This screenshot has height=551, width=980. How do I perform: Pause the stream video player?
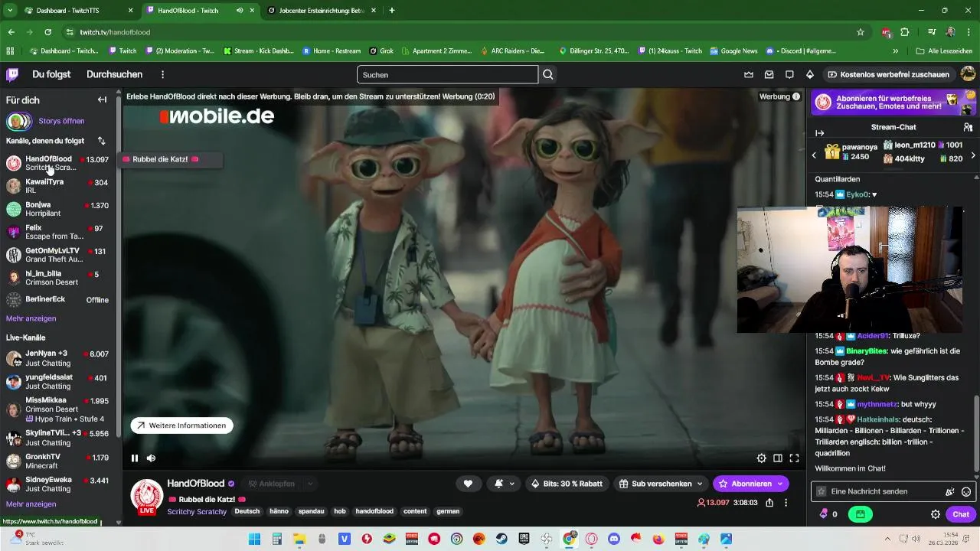click(135, 458)
